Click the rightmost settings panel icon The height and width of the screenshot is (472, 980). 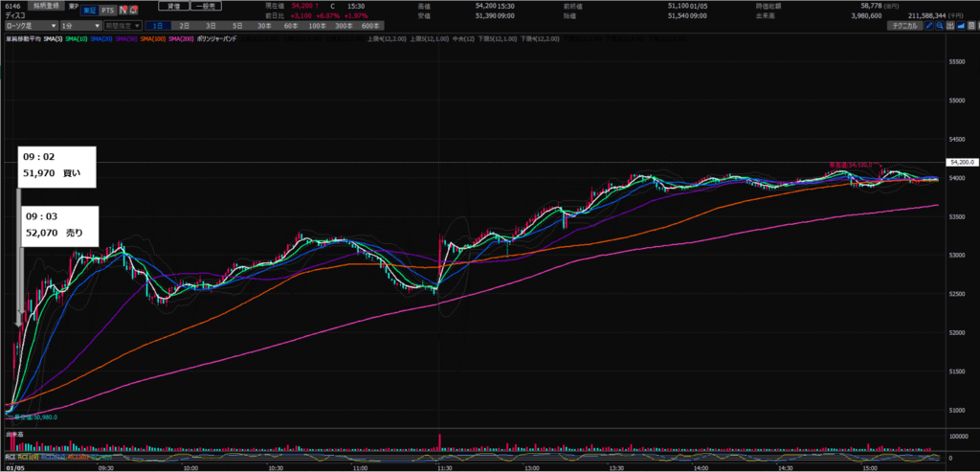[971, 26]
